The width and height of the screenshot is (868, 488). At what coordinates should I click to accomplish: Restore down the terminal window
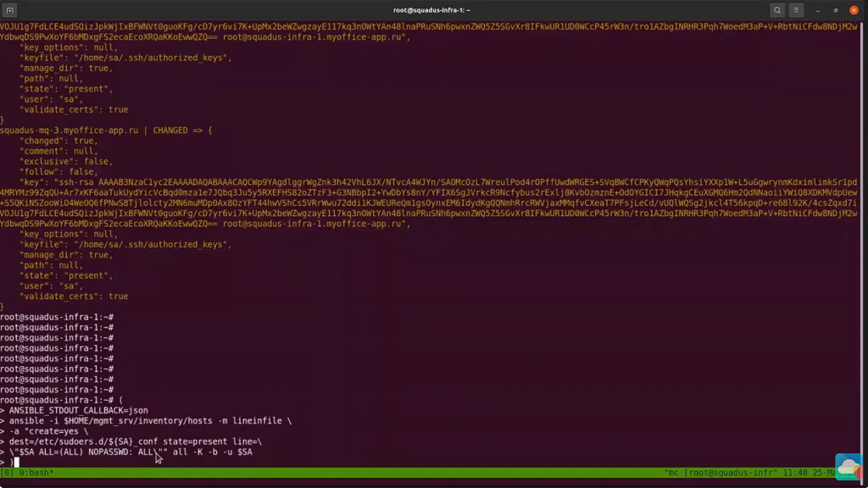point(835,10)
